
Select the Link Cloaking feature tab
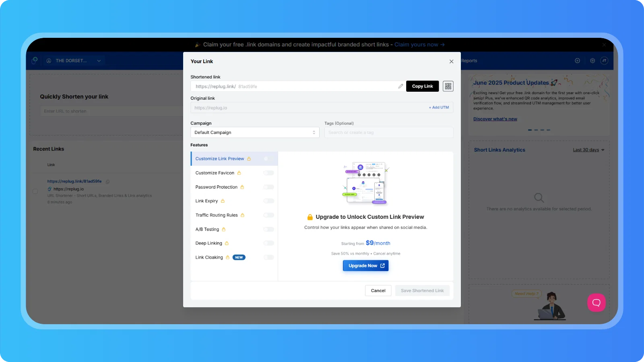[234, 257]
